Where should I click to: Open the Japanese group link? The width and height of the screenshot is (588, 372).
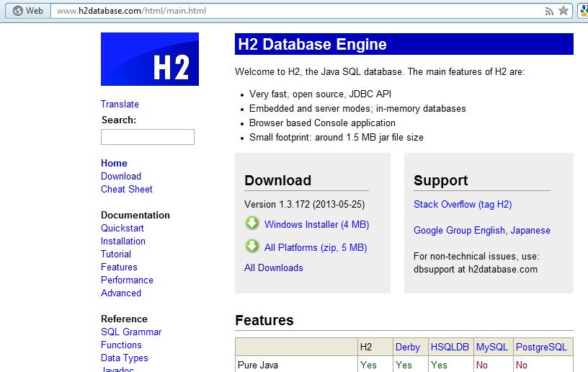[530, 230]
